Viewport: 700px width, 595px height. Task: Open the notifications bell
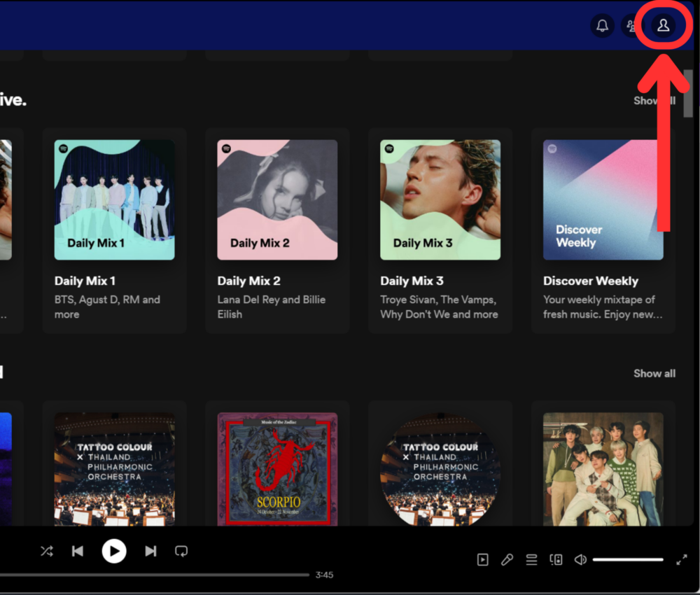pos(603,26)
